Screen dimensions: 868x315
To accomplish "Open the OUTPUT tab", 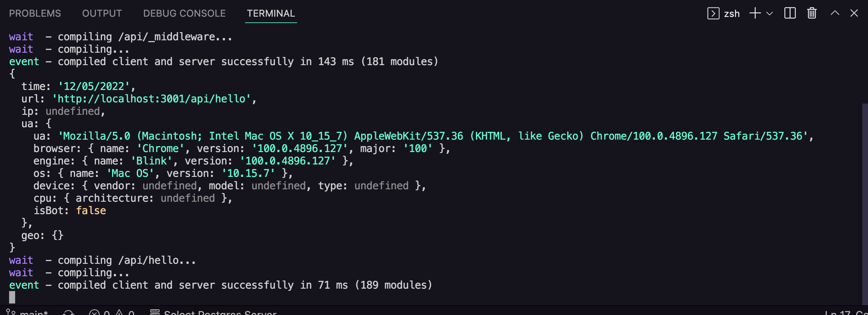I will click(x=102, y=13).
